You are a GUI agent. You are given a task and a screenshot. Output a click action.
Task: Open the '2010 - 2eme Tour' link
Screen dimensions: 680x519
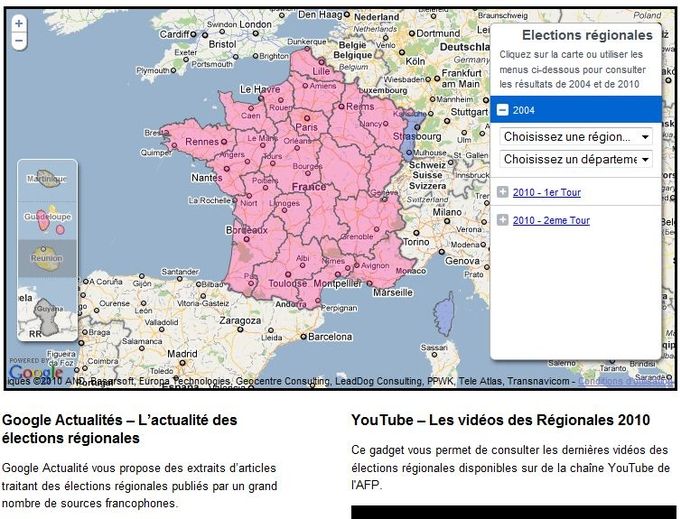[x=551, y=220]
